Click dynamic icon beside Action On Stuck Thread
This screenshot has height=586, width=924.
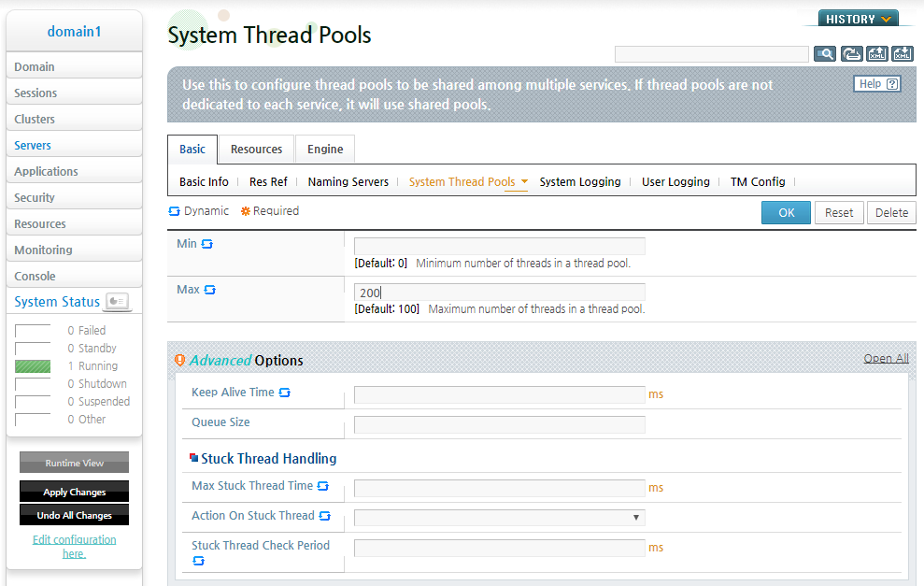tap(325, 516)
